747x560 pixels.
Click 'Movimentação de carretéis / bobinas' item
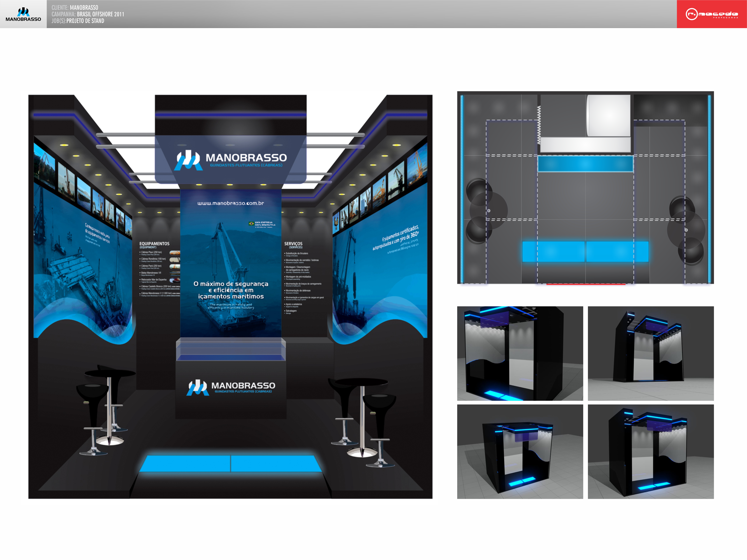302,260
